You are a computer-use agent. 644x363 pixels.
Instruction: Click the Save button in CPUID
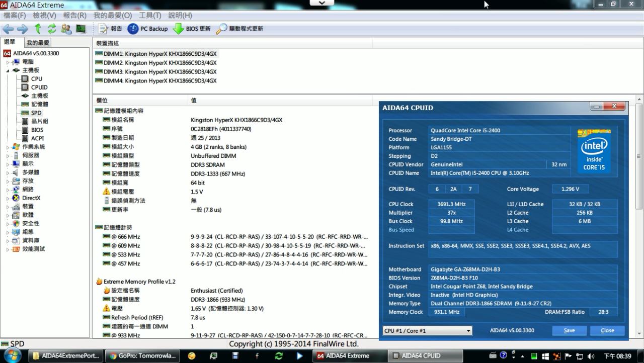click(x=569, y=331)
